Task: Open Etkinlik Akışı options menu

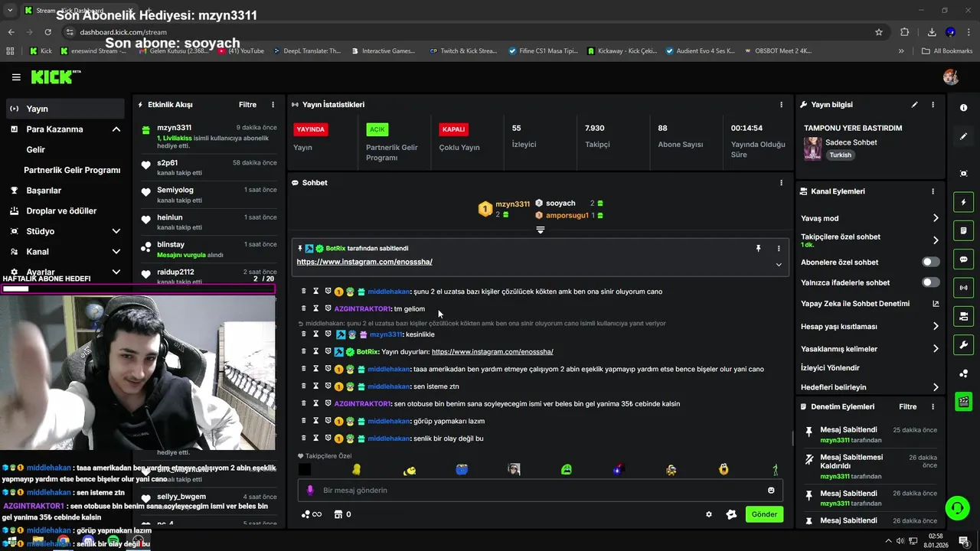Action: click(x=273, y=105)
